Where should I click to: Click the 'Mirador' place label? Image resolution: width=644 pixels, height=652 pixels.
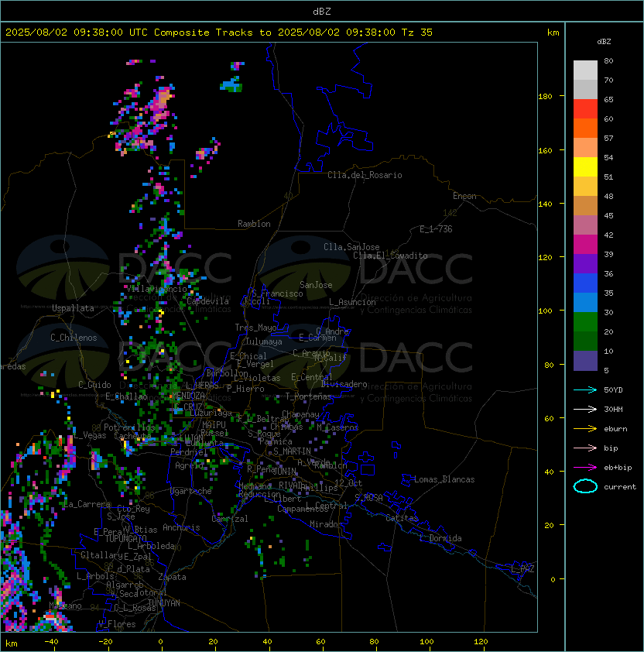click(x=326, y=524)
